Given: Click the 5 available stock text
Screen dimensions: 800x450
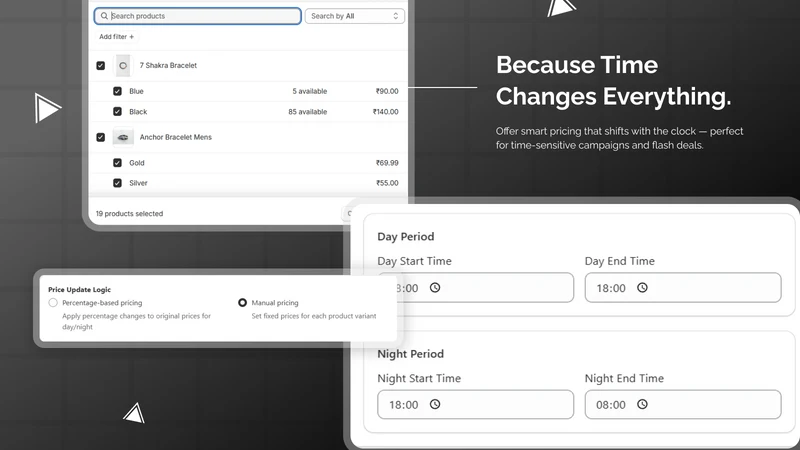Looking at the screenshot, I should point(310,91).
